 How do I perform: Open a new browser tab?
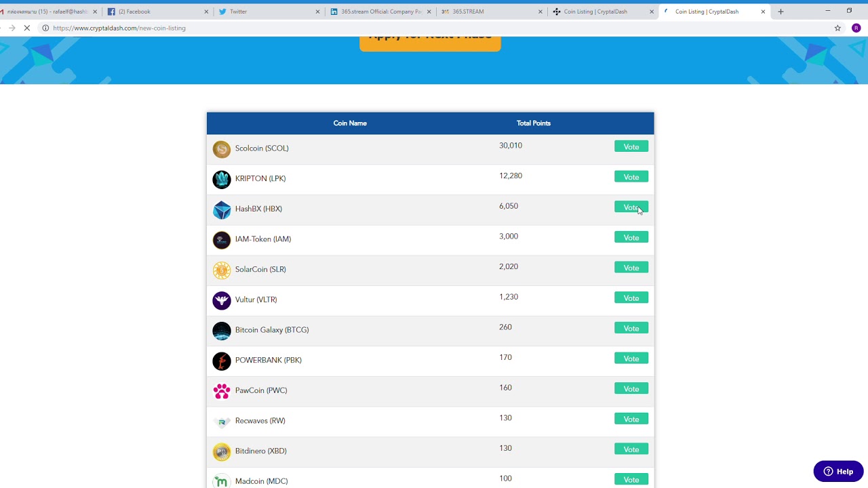coord(781,12)
